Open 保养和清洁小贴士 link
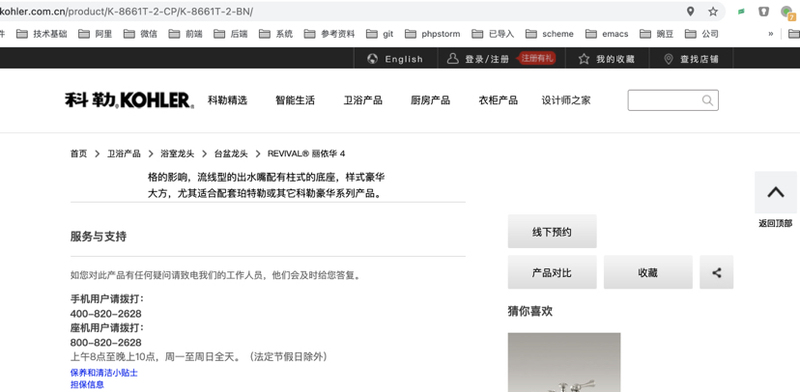800x392 pixels. tap(104, 373)
